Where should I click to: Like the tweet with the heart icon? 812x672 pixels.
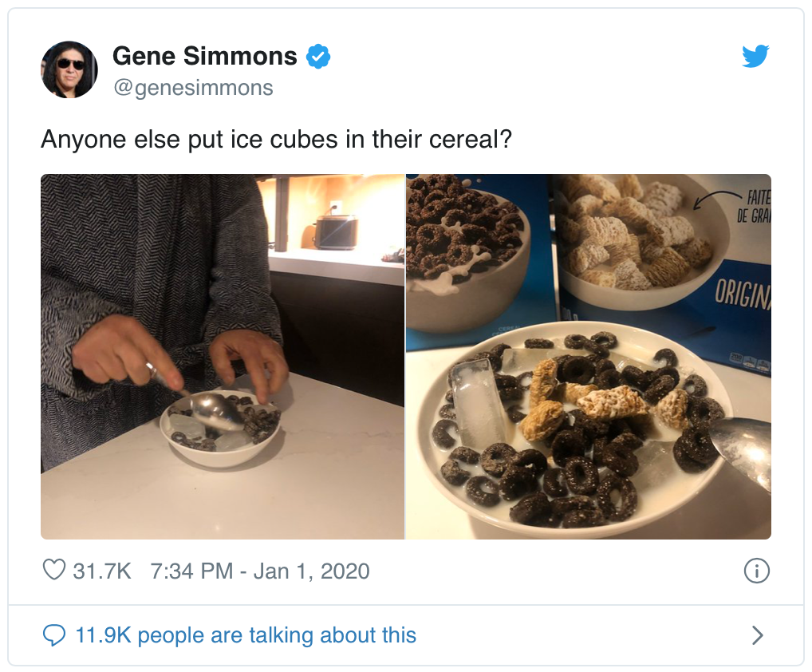tap(54, 570)
